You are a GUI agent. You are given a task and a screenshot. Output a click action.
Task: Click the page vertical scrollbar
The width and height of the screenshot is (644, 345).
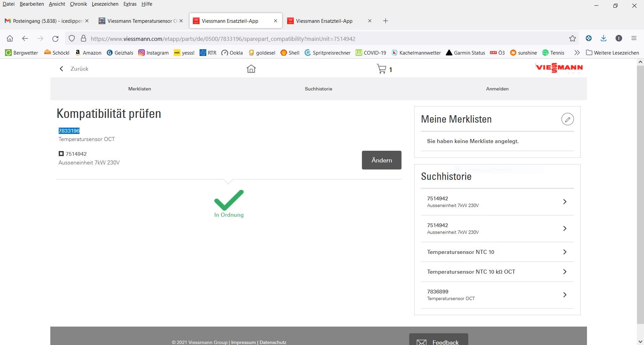tap(640, 194)
